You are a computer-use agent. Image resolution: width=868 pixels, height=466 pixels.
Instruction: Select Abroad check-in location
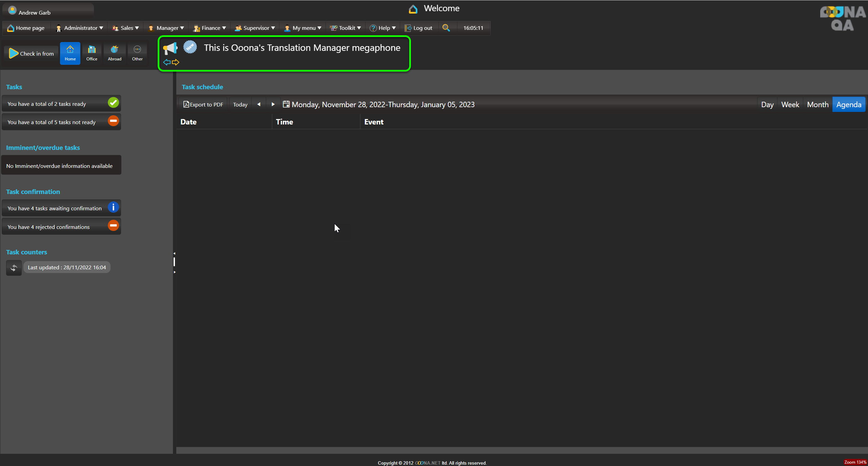115,53
